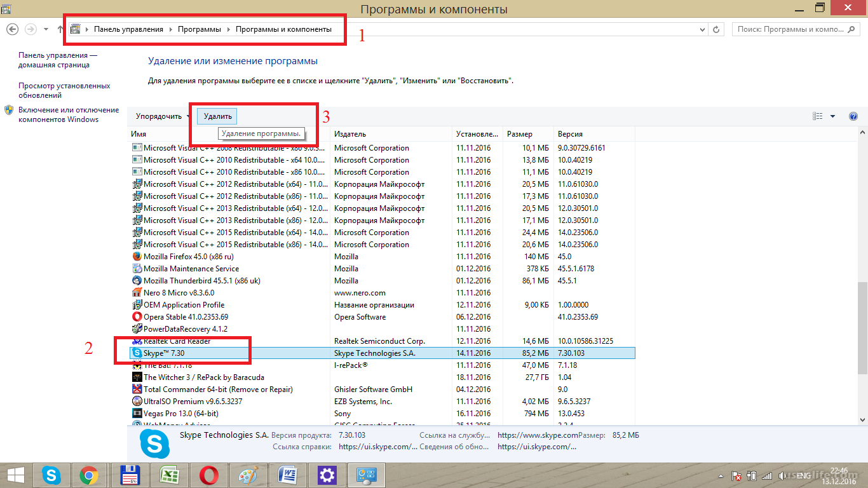Select the UltraISO Premium disc icon
The height and width of the screenshot is (488, 868).
[137, 402]
